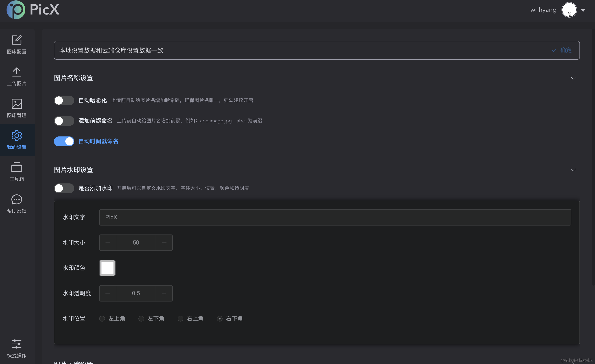Collapse the 图片名称设置 section
The height and width of the screenshot is (364, 595).
(574, 78)
